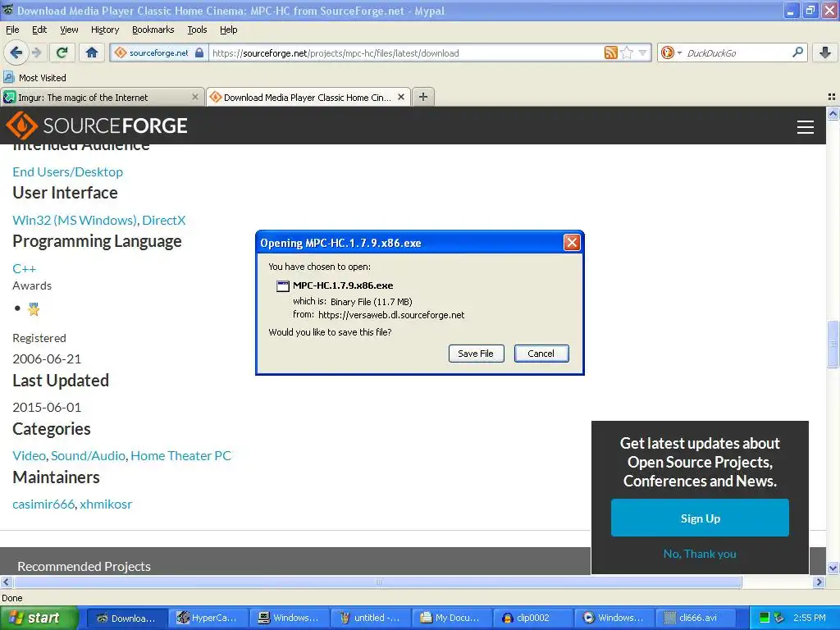Follow the DirectX link

(x=164, y=220)
